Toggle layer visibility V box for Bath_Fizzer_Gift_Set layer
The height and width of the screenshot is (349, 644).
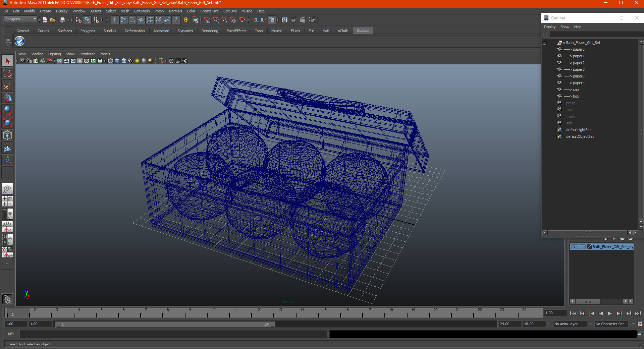click(x=574, y=247)
